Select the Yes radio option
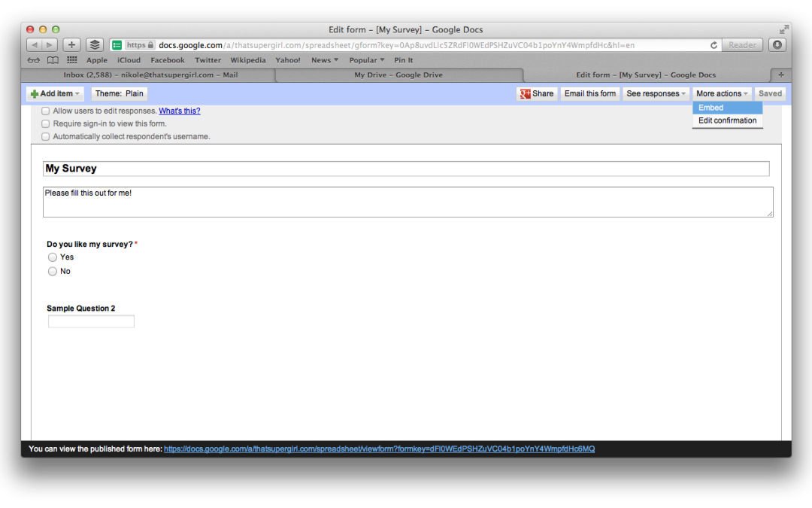 53,257
